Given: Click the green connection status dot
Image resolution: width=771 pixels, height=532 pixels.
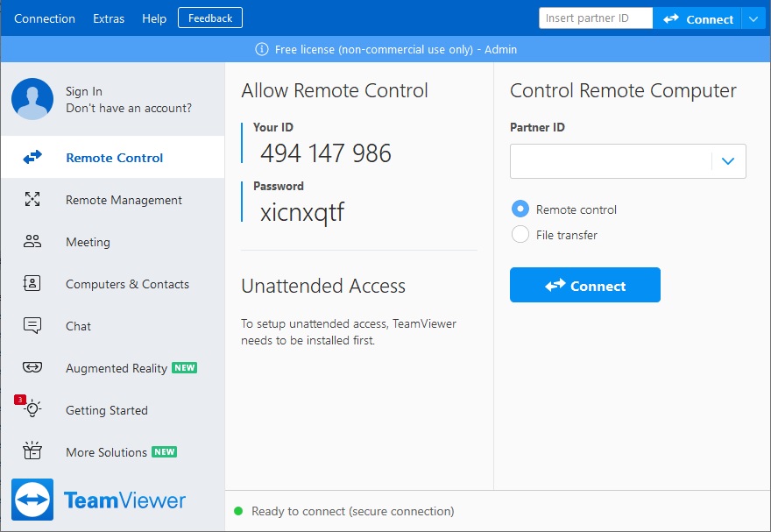Looking at the screenshot, I should point(238,511).
